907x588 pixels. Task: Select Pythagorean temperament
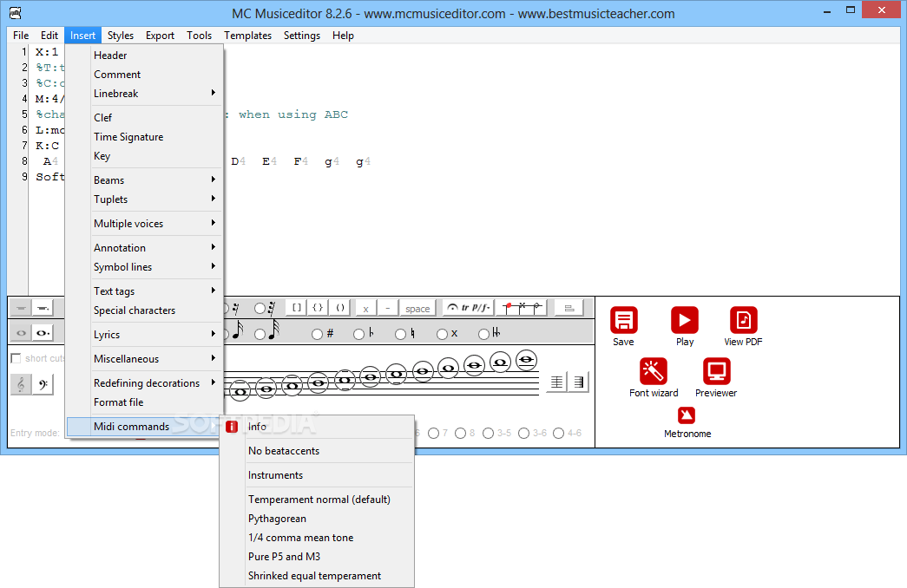[317, 518]
